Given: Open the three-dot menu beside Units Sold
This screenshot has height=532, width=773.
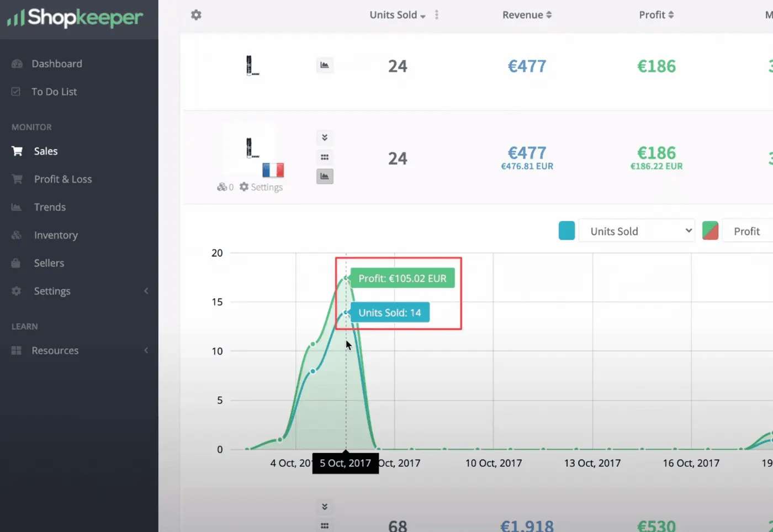Looking at the screenshot, I should coord(436,15).
